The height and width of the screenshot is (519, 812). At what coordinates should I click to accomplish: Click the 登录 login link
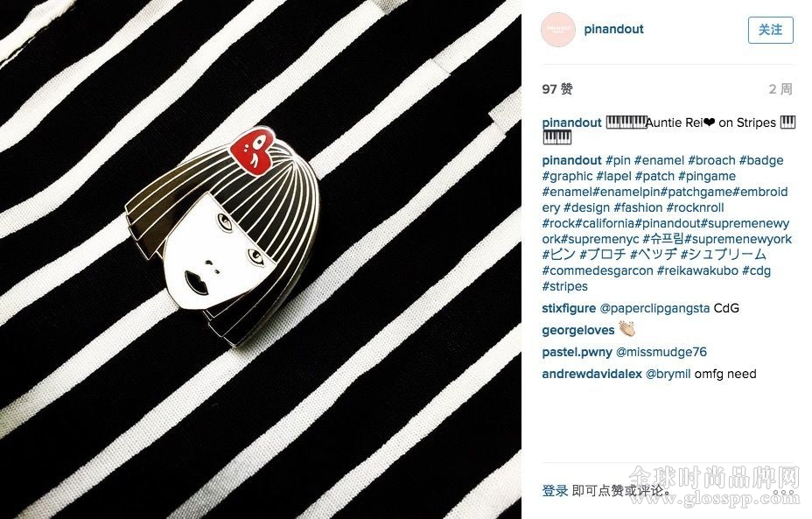[555, 490]
